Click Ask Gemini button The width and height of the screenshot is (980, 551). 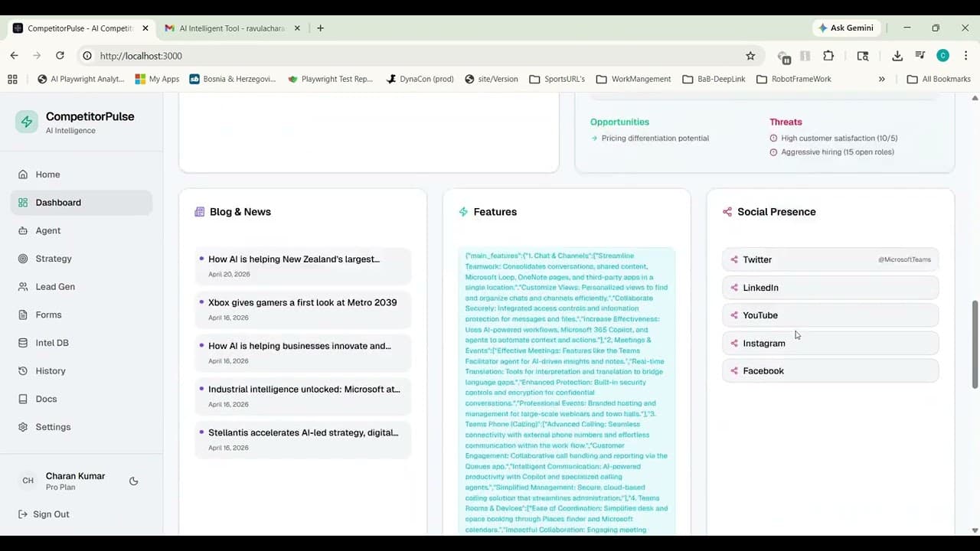(x=847, y=28)
